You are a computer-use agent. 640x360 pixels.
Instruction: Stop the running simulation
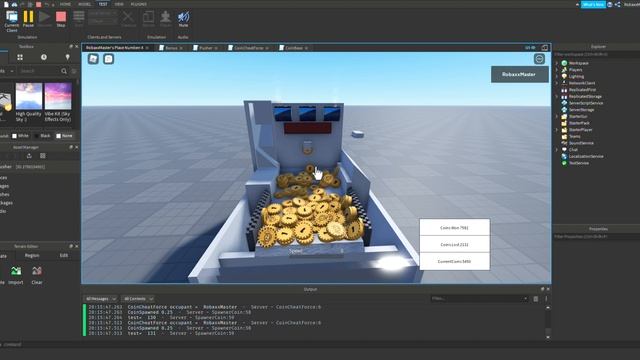(61, 19)
